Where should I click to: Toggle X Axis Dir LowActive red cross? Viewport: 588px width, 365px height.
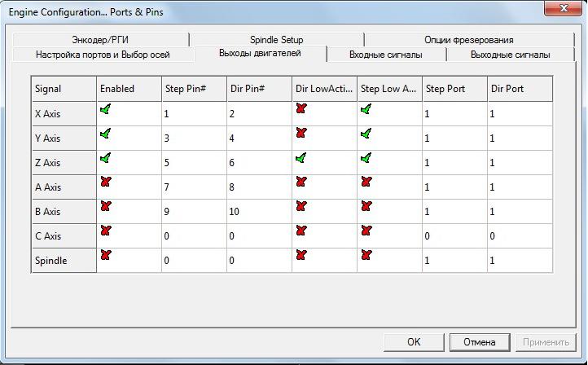tap(301, 108)
